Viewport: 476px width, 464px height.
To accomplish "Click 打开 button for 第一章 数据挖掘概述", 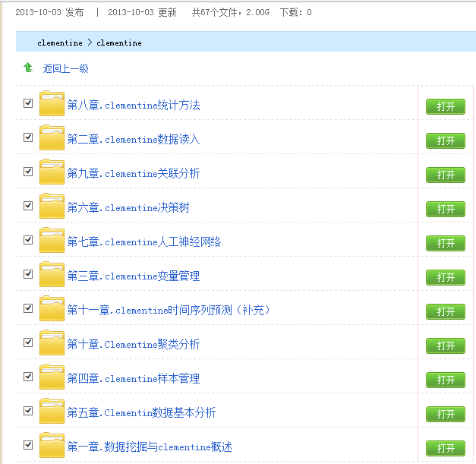I will click(x=446, y=448).
